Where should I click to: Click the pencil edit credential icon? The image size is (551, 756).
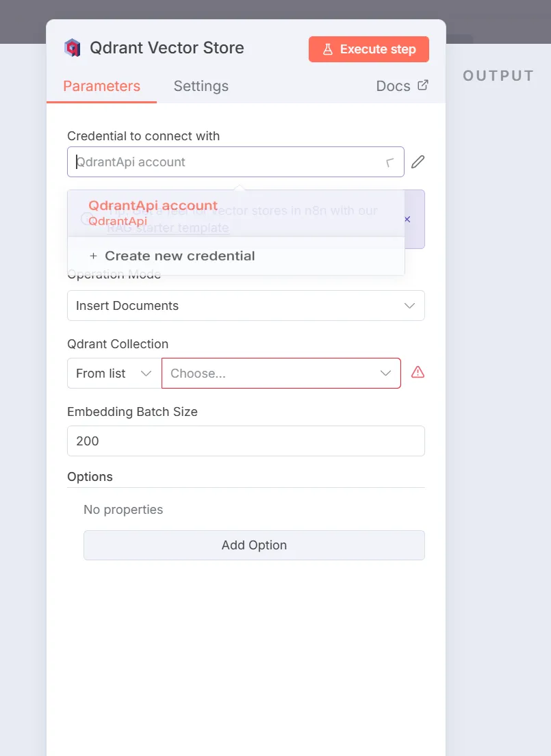click(x=418, y=162)
